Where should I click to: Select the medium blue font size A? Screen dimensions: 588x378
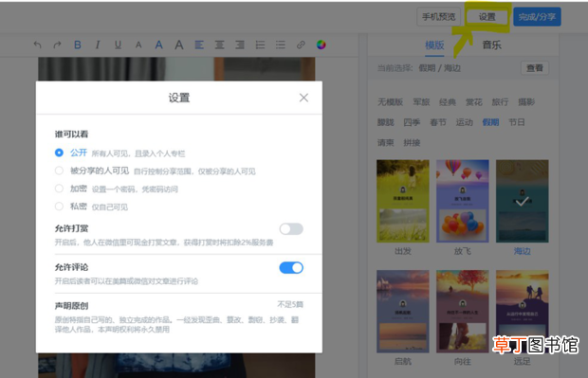(159, 45)
